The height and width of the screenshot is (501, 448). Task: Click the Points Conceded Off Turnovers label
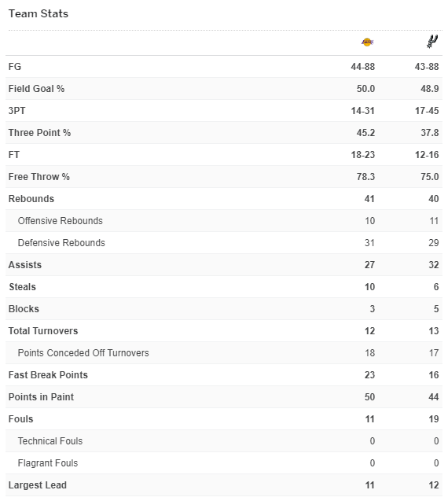point(83,353)
